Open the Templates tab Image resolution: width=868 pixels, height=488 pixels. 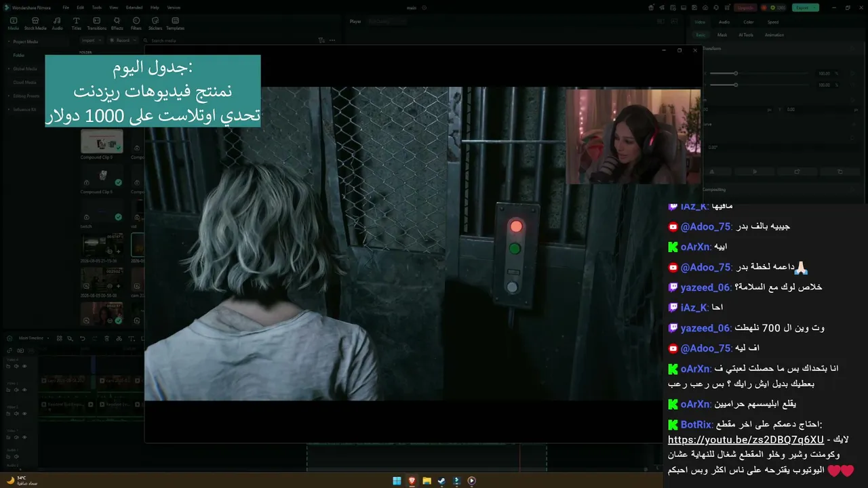(176, 24)
